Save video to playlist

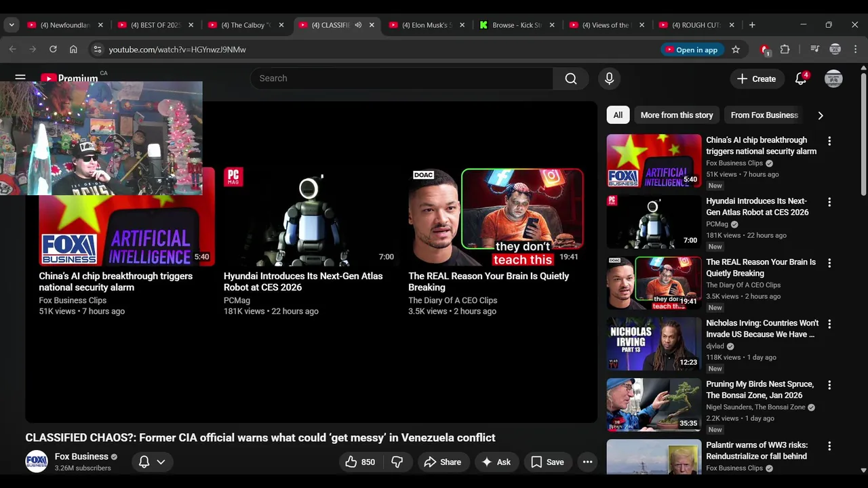[547, 462]
